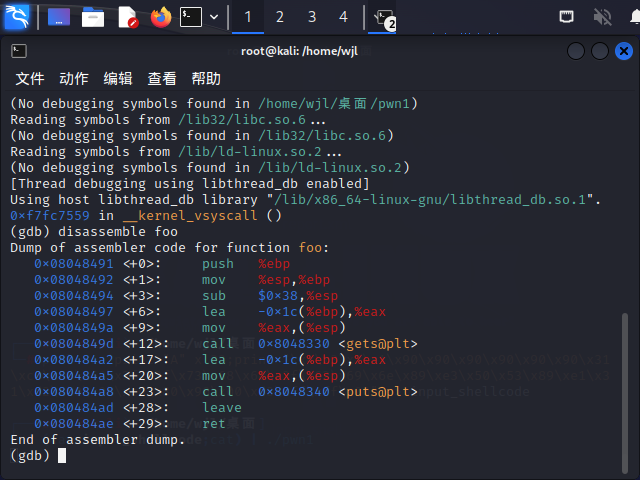This screenshot has height=480, width=640.
Task: Toggle the muted volume tray icon
Action: coord(602,17)
